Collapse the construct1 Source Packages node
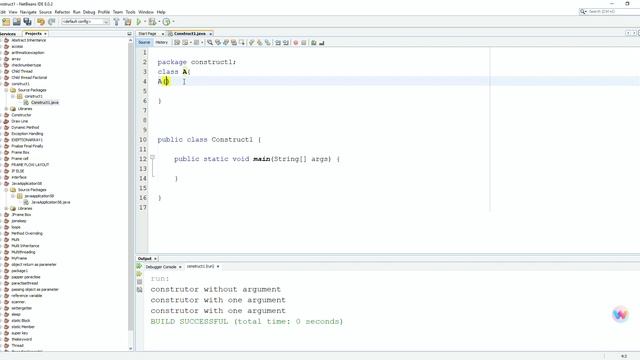Screen dimensions: 640x360 tap(6, 90)
